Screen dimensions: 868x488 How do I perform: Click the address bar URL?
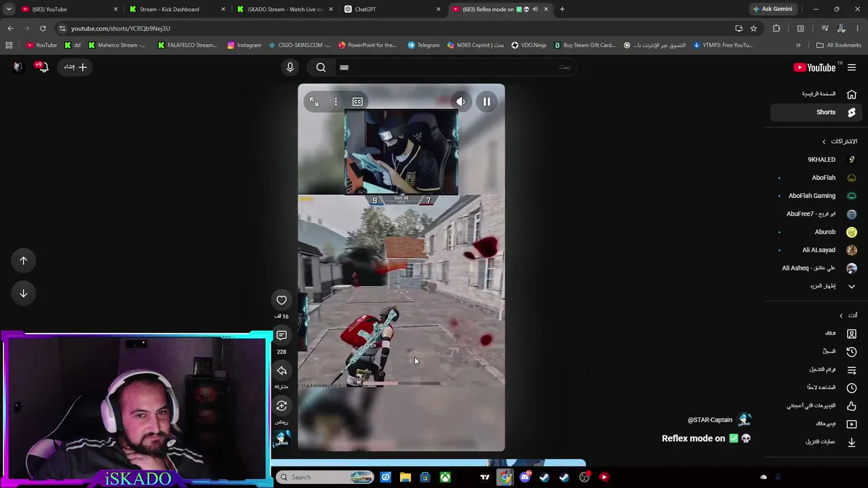tap(121, 28)
